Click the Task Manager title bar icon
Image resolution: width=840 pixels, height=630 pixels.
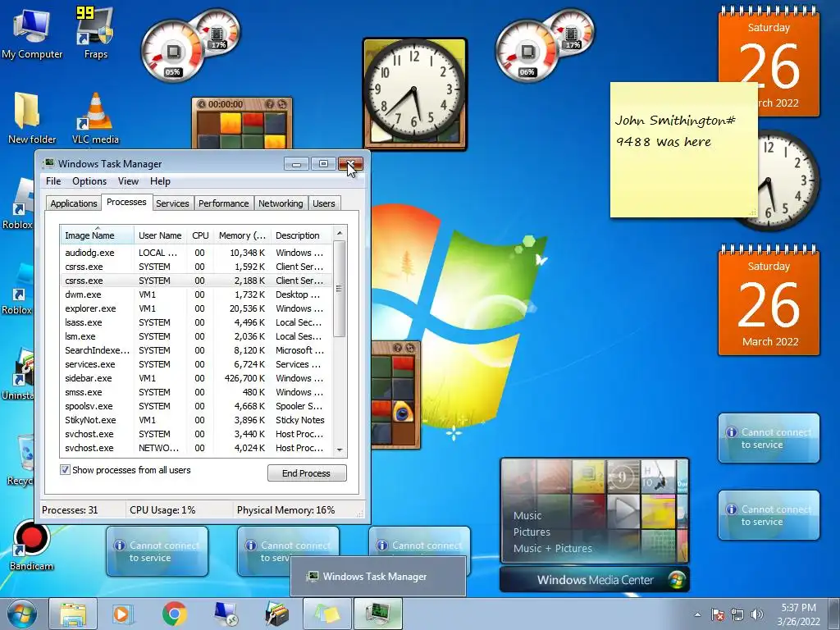[x=48, y=163]
